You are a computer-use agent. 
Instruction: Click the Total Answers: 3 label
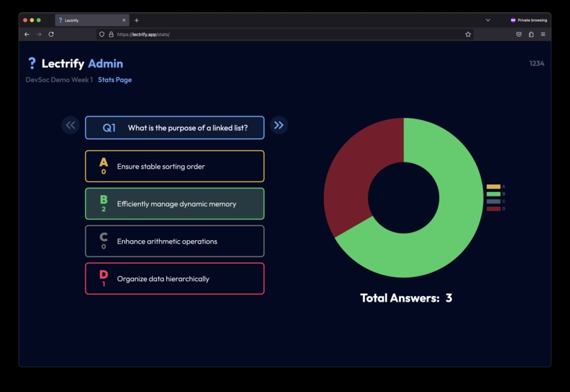tap(406, 298)
